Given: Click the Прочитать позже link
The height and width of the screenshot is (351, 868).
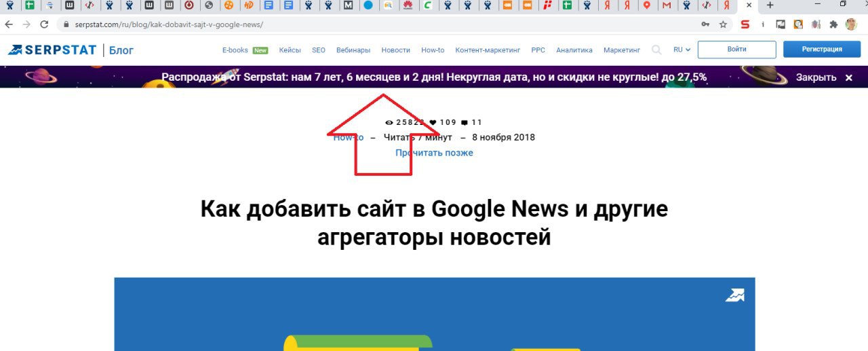Looking at the screenshot, I should click(x=434, y=153).
